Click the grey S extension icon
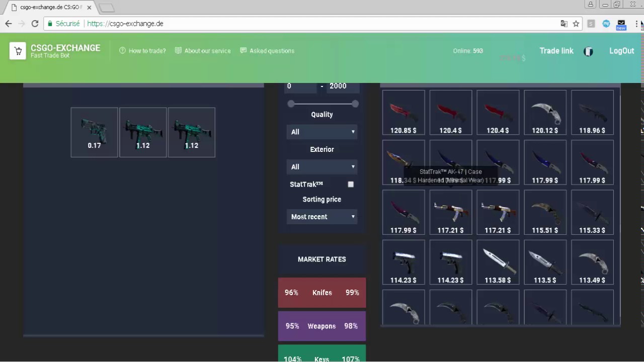644x362 pixels. (591, 24)
